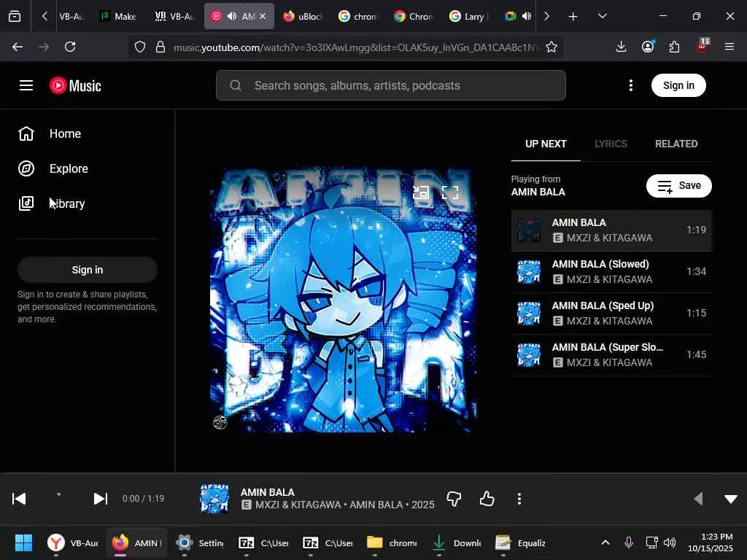Skip to the next track
This screenshot has height=560, width=747.
[x=101, y=499]
